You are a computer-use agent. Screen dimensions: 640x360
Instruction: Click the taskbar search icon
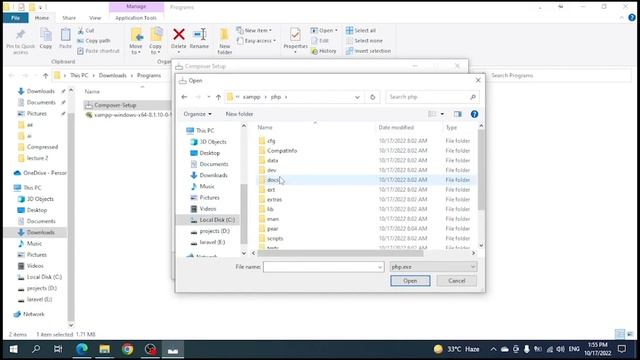36,349
